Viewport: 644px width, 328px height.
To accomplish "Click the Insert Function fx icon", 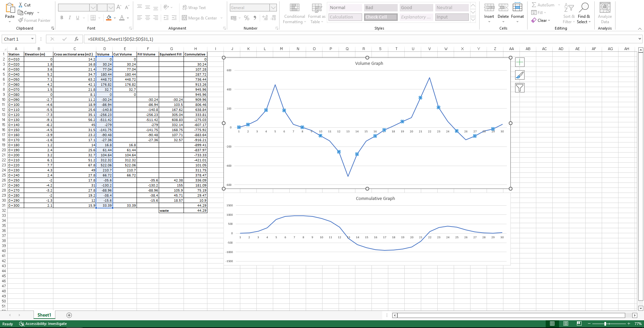I will tap(77, 39).
